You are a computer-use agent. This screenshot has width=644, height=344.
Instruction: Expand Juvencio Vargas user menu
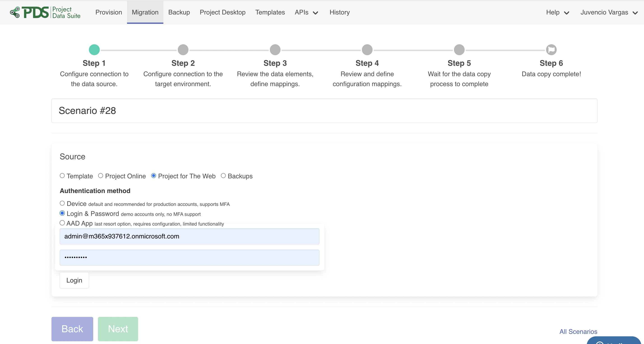[x=609, y=12]
